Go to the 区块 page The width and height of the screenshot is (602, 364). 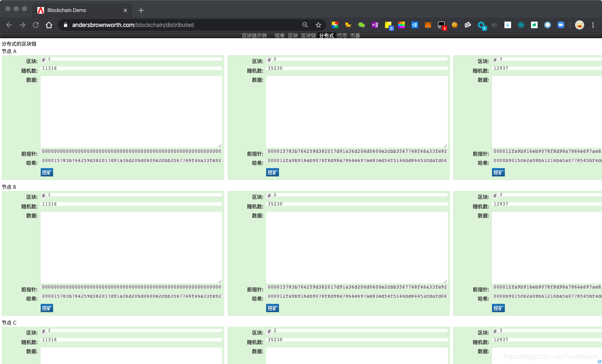pos(293,36)
